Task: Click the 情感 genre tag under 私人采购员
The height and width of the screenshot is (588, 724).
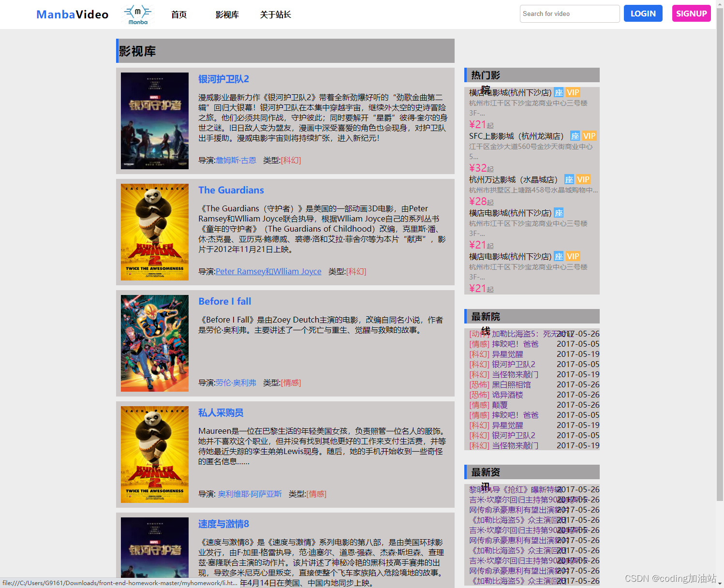Action: [x=316, y=494]
